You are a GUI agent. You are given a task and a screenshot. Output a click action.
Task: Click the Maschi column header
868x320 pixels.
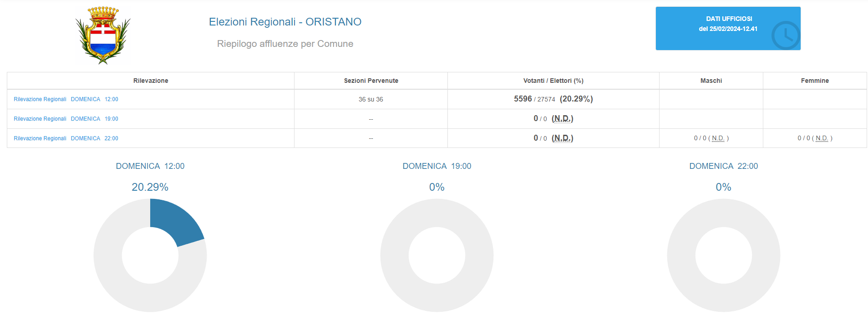click(x=711, y=81)
